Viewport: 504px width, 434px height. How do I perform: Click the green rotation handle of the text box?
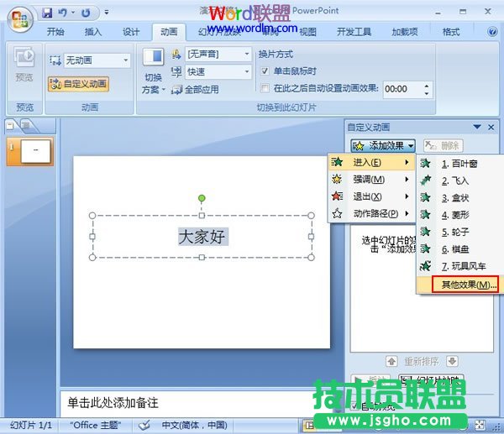[202, 198]
